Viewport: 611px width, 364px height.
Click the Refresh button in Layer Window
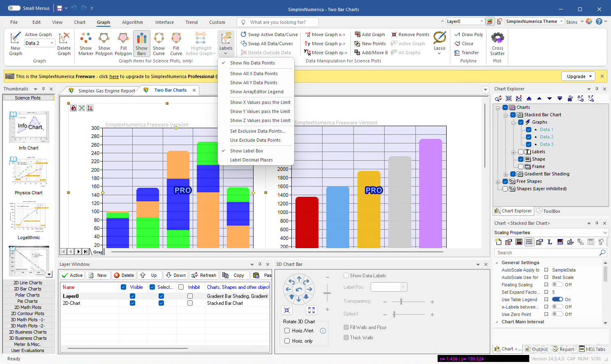204,275
